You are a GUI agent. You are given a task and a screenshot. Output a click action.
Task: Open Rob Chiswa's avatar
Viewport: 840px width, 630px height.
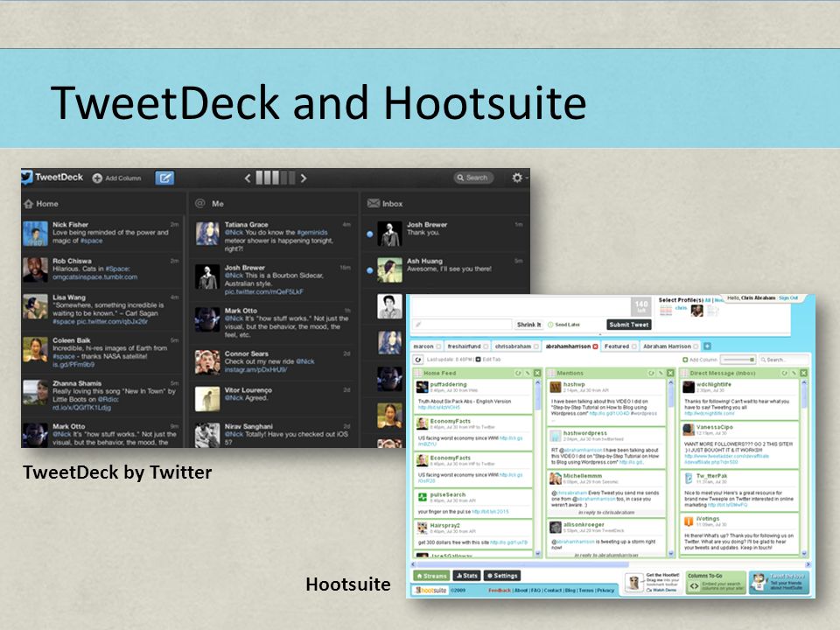coord(35,269)
